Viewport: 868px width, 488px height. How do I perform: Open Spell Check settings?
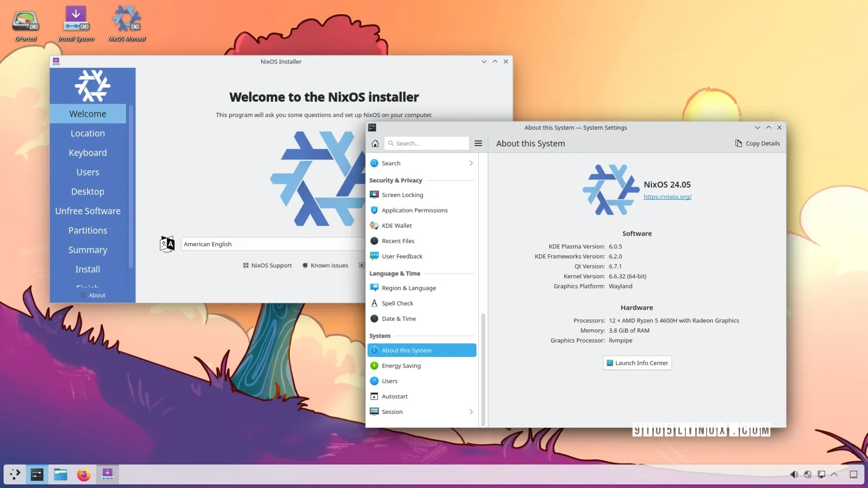pos(422,304)
